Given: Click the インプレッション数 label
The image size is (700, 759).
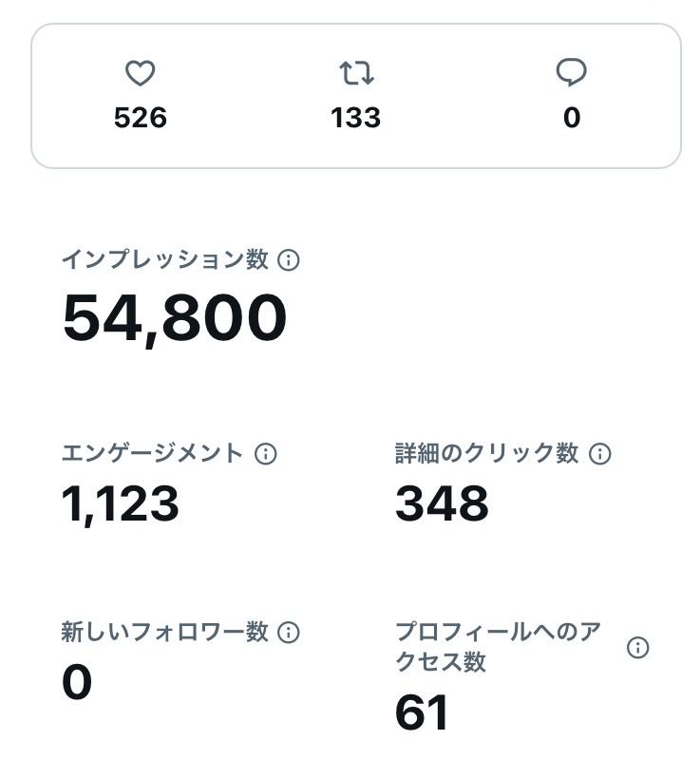Looking at the screenshot, I should [165, 260].
